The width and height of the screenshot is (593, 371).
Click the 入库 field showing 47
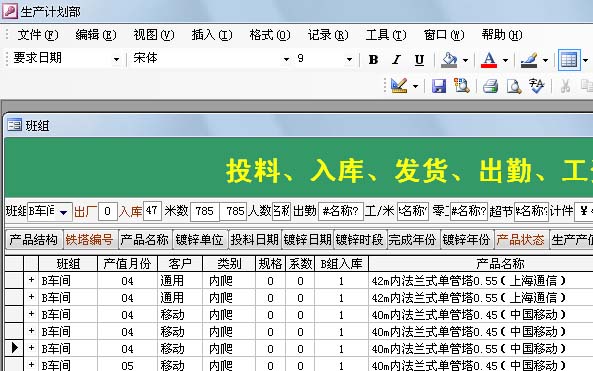coord(152,211)
